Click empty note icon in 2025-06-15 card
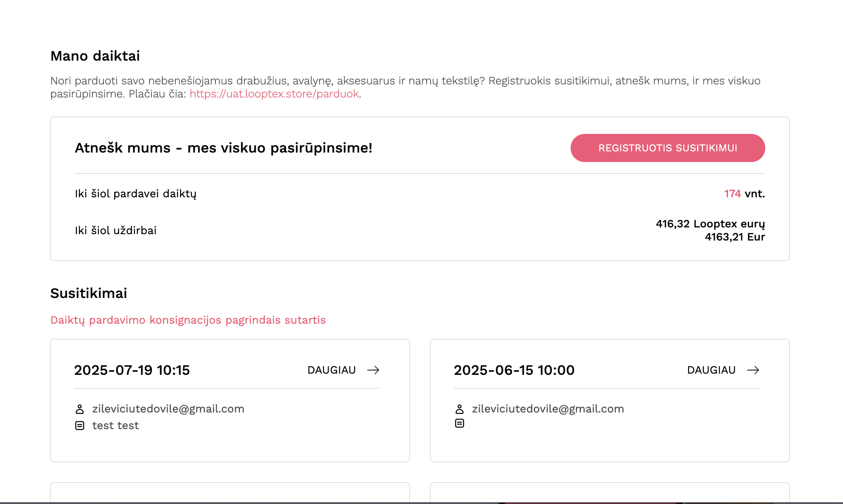This screenshot has width=843, height=504. [x=460, y=423]
